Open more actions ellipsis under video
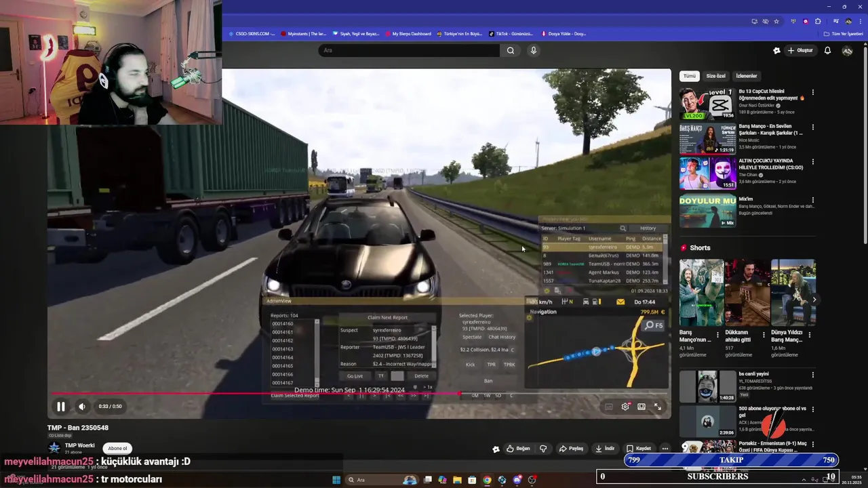Image resolution: width=868 pixels, height=488 pixels. pos(665,448)
